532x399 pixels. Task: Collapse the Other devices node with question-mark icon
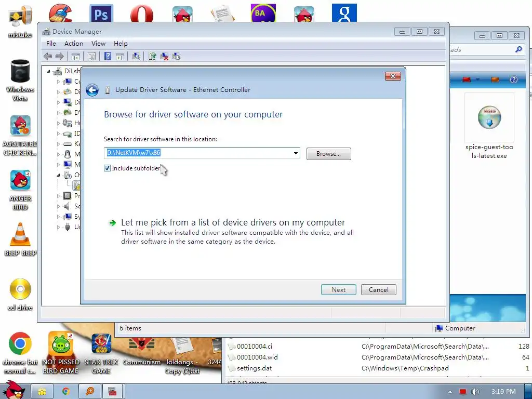(58, 175)
